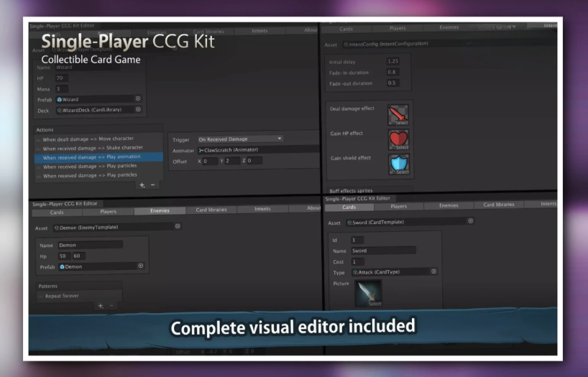Open the WizardDeck object picker circle
Viewport: 588px width, 377px height.
click(x=138, y=109)
